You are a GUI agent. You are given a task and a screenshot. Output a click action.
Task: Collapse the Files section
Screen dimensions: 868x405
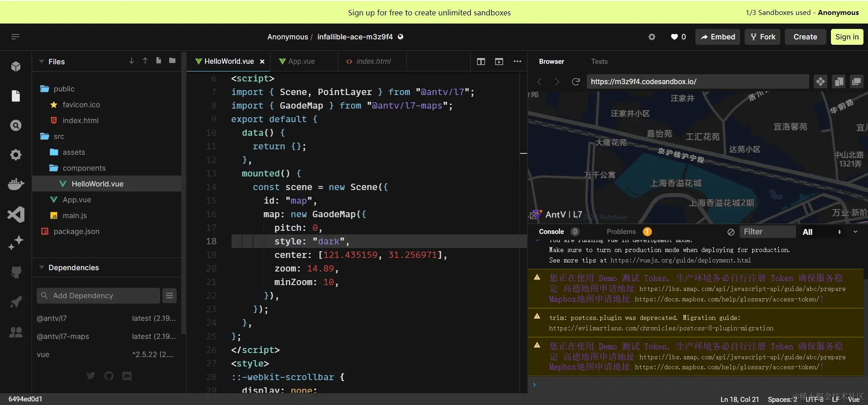click(42, 62)
